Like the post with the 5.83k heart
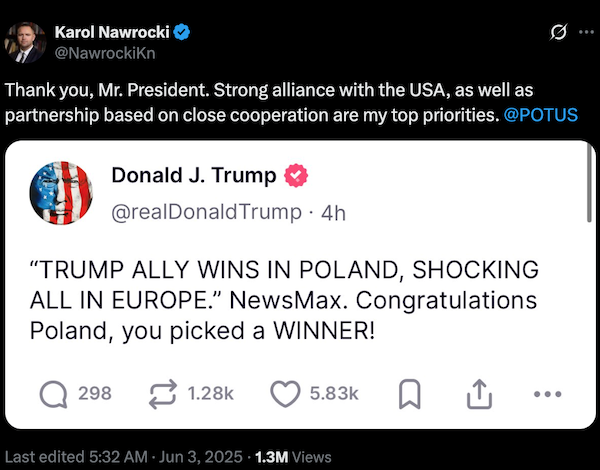Viewport: 600px width, 470px height. (286, 393)
